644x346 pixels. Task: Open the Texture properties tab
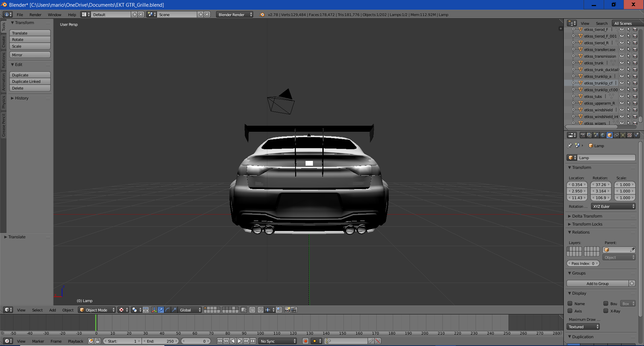coord(630,135)
